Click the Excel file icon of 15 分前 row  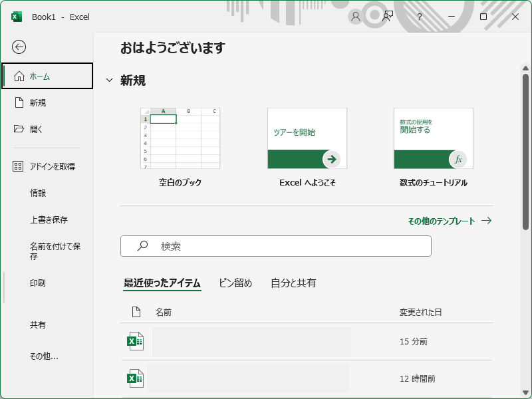click(x=135, y=341)
